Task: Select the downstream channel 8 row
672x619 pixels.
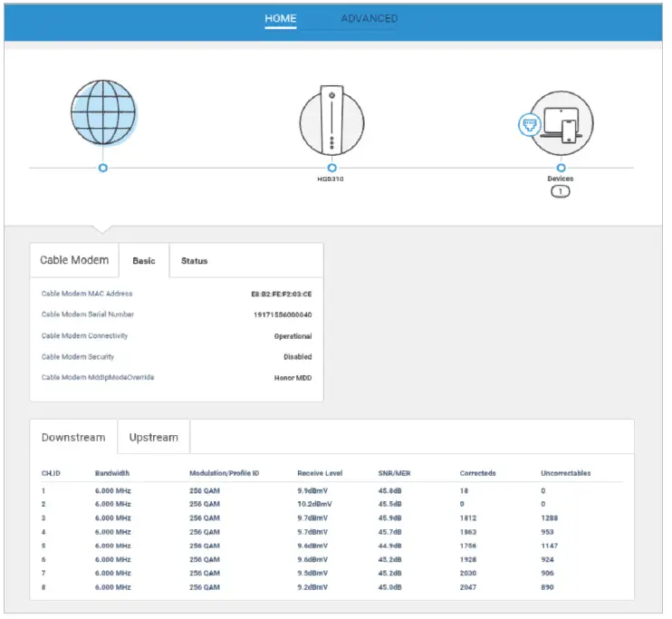Action: [x=332, y=587]
